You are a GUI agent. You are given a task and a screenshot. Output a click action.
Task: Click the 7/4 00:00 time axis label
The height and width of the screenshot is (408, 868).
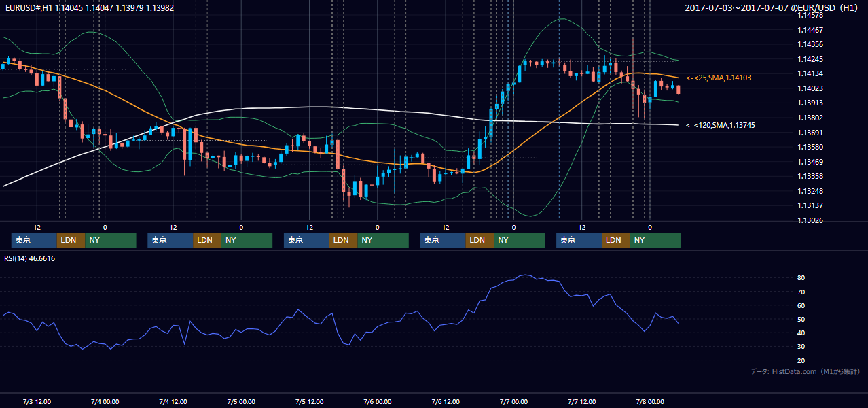(105, 401)
